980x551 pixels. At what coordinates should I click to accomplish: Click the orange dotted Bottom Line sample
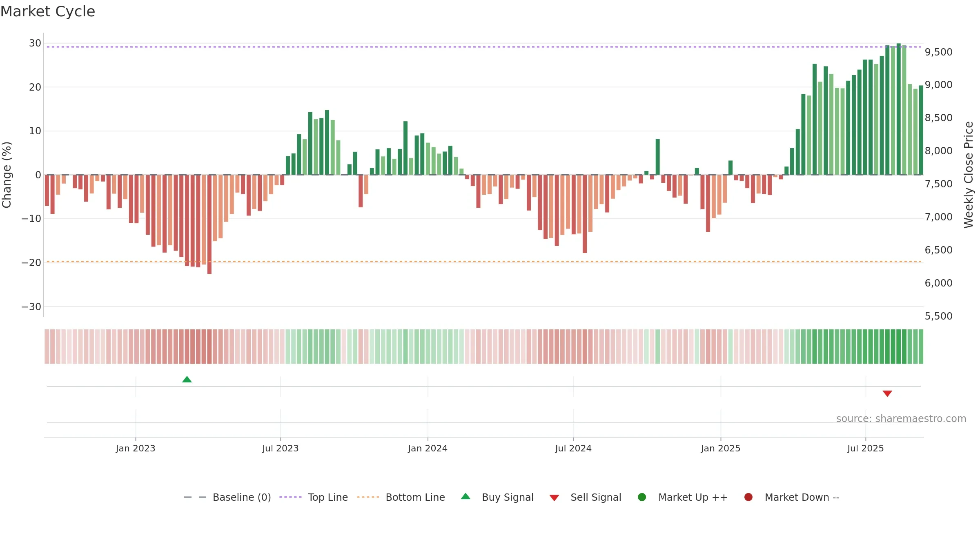click(368, 497)
